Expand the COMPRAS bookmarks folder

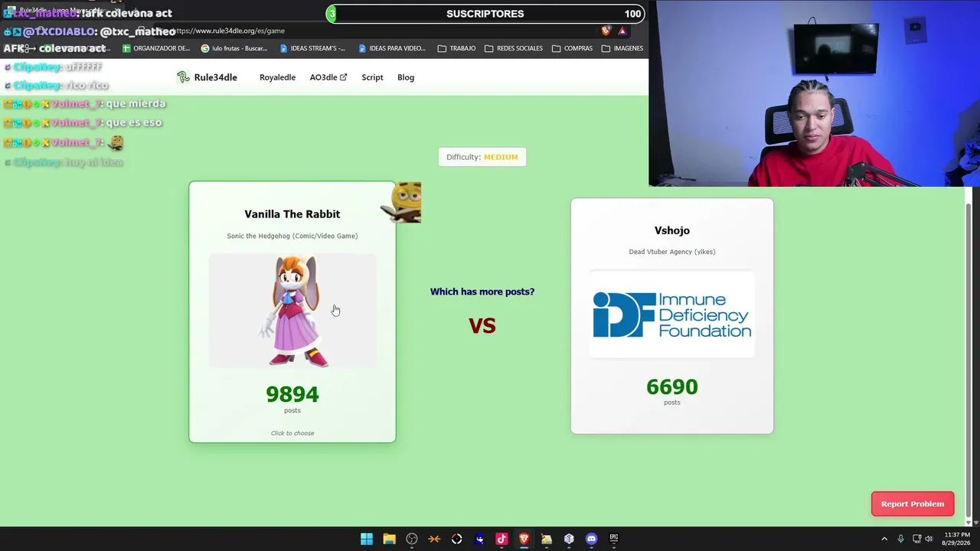(x=573, y=48)
